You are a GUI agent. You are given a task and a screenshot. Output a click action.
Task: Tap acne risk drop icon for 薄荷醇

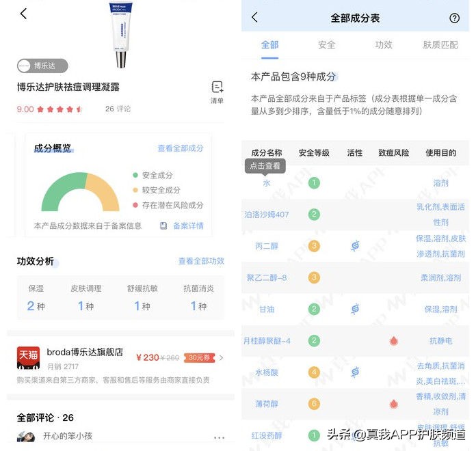[393, 404]
